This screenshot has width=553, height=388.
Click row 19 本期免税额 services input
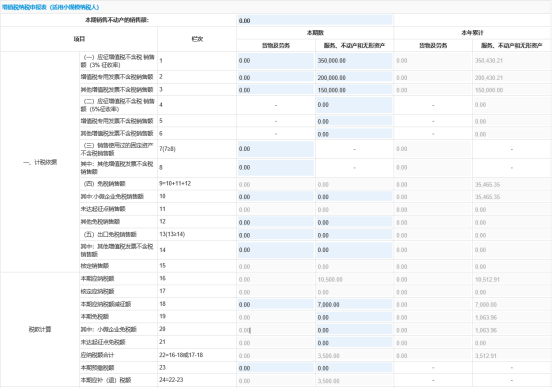(x=354, y=317)
